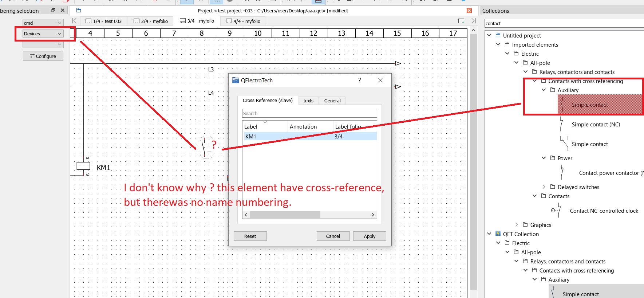Jump to last folio with arrow icon

[x=474, y=21]
